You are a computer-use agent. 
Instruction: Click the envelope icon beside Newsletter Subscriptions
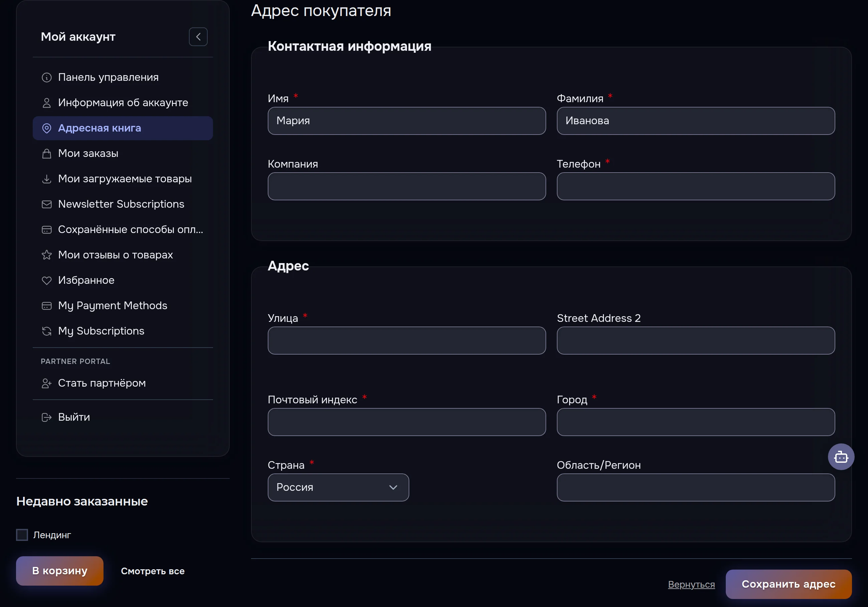click(46, 204)
